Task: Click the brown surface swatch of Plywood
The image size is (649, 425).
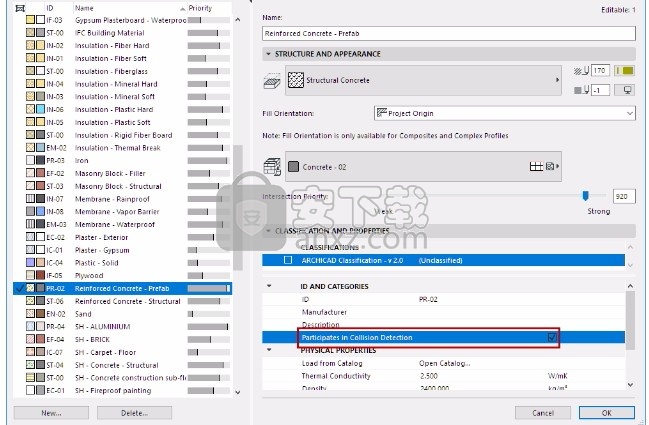Action: tap(40, 275)
